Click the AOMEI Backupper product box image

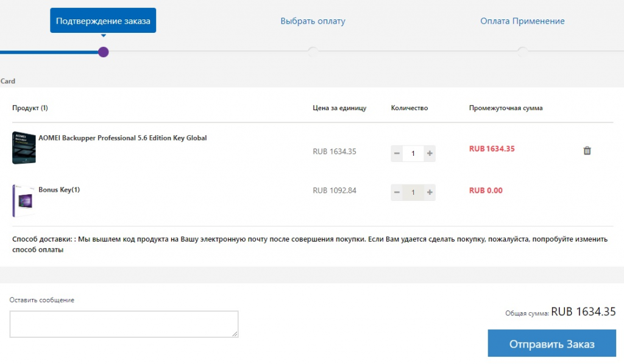point(24,148)
